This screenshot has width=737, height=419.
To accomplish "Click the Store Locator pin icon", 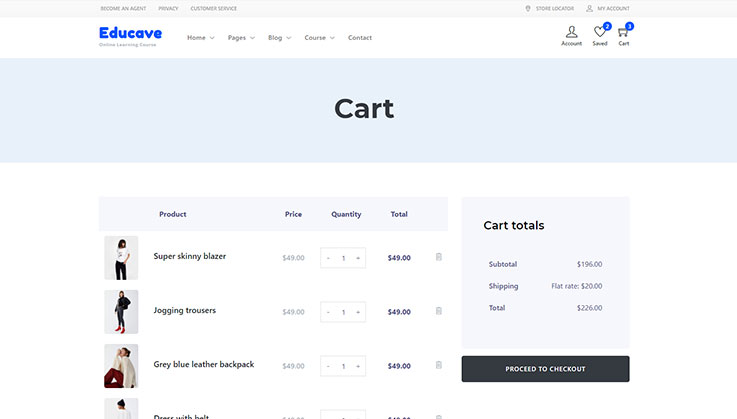I will click(528, 8).
